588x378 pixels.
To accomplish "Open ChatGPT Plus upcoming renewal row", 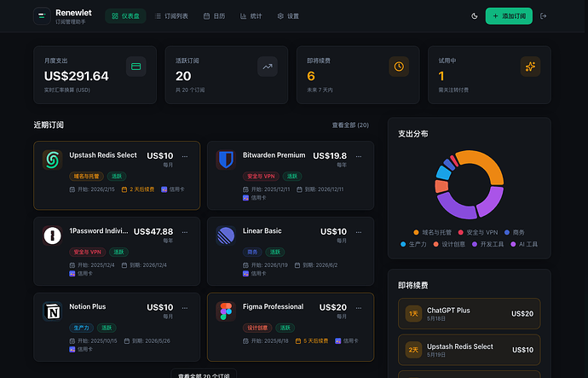I will [470, 313].
